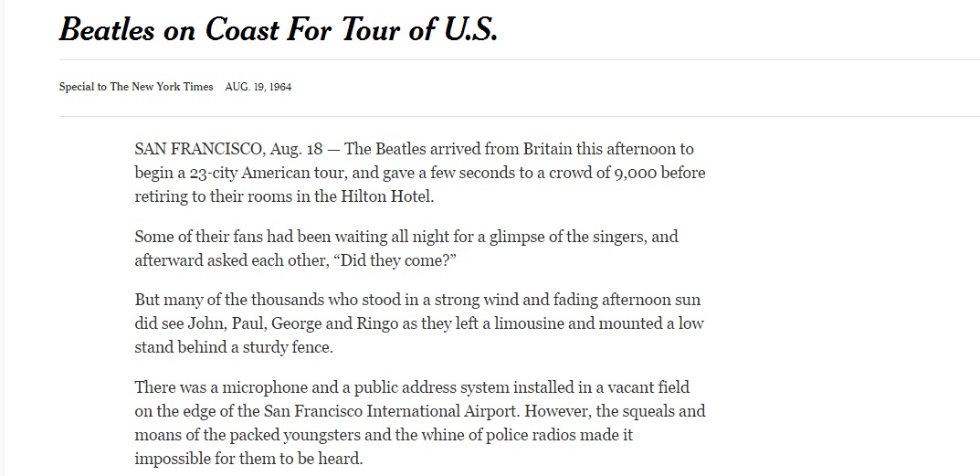Click paragraph beginning "There was a microphone"
This screenshot has height=476, width=980.
420,423
